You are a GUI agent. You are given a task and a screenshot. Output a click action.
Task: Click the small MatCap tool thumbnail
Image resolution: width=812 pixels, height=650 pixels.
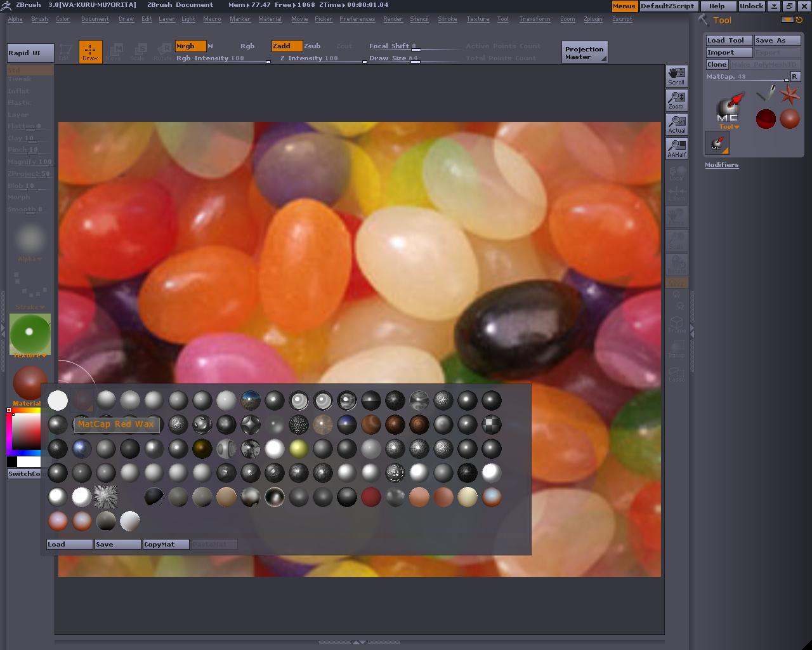pyautogui.click(x=717, y=143)
